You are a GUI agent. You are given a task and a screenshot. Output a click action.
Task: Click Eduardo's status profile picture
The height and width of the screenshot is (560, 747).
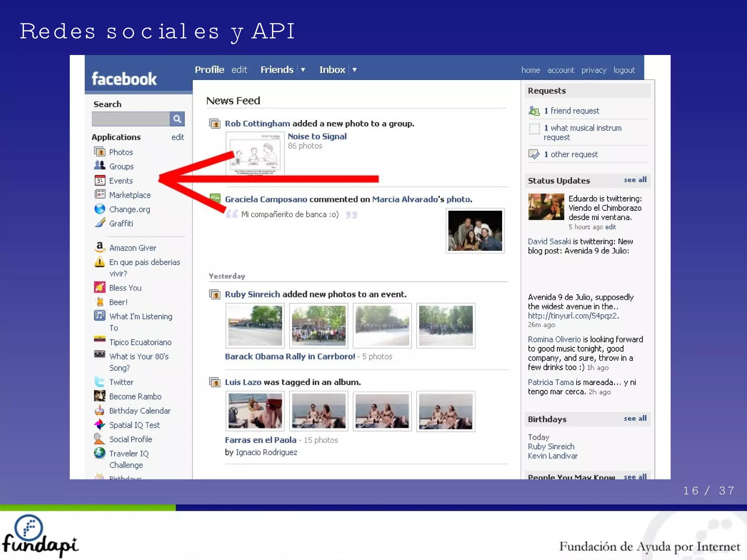[x=546, y=207]
